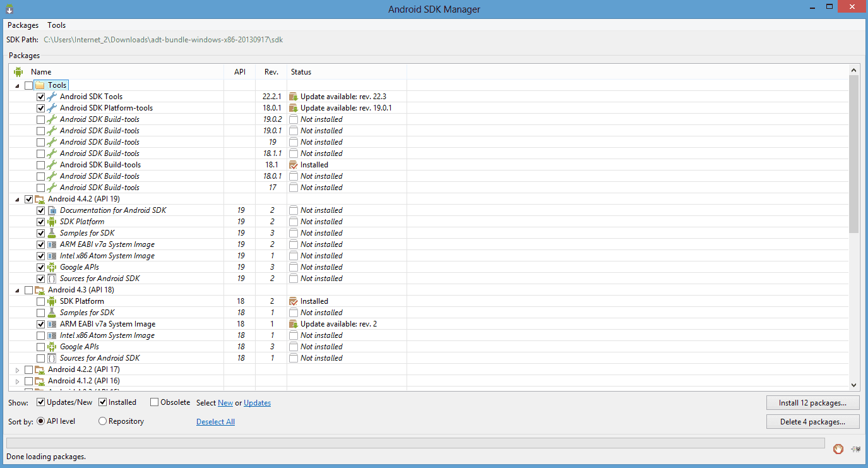Uncheck the Android SDK Platform-tools checkbox
This screenshot has height=468, width=868.
tap(40, 108)
